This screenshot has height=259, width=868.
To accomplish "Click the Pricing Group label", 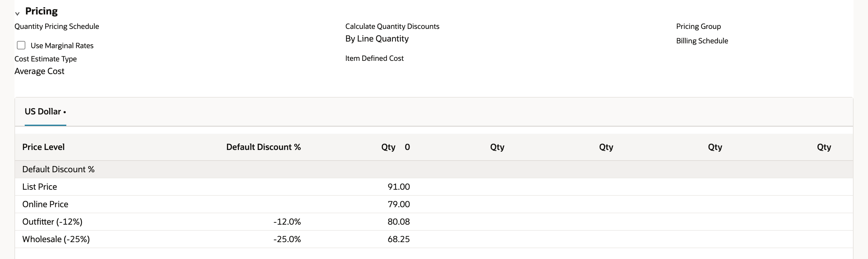I will (x=698, y=26).
